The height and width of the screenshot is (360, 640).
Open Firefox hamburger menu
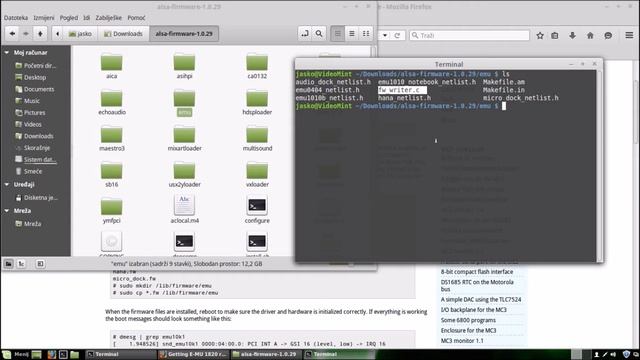pyautogui.click(x=629, y=36)
